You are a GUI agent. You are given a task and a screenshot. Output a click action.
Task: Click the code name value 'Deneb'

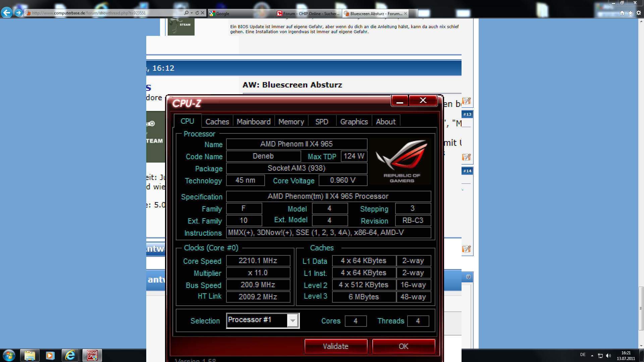point(263,156)
